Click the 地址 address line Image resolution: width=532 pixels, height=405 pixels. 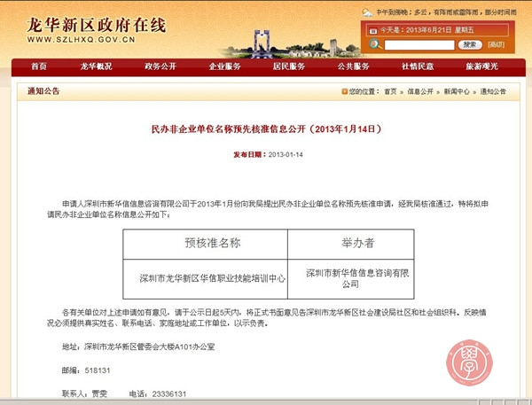(x=138, y=347)
